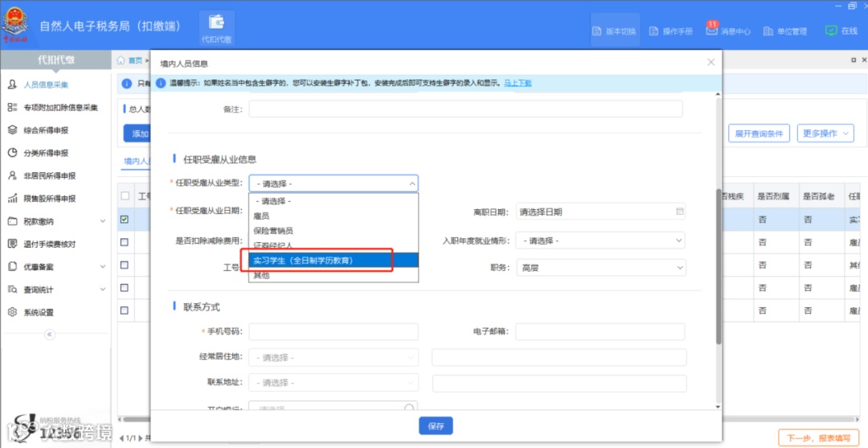Click the 马上下载 link in the tip
The image size is (868, 448).
tap(518, 83)
